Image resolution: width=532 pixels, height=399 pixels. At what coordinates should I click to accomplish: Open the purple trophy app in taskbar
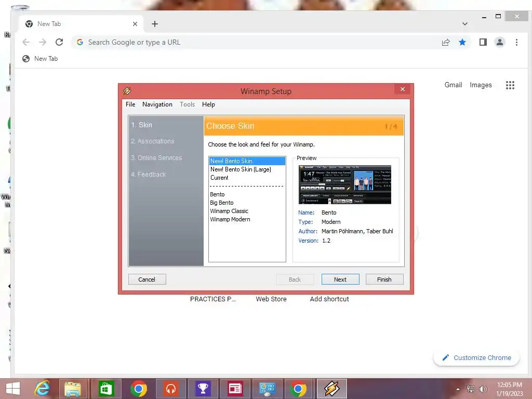tap(203, 389)
